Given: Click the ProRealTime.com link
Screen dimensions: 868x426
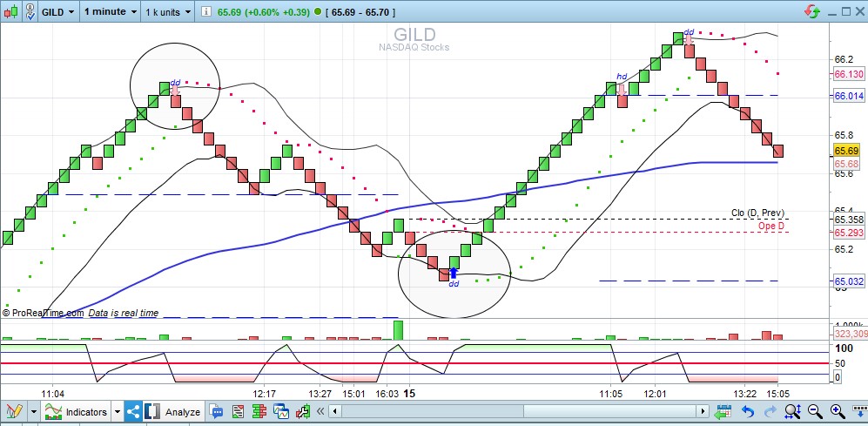Looking at the screenshot, I should coord(44,313).
